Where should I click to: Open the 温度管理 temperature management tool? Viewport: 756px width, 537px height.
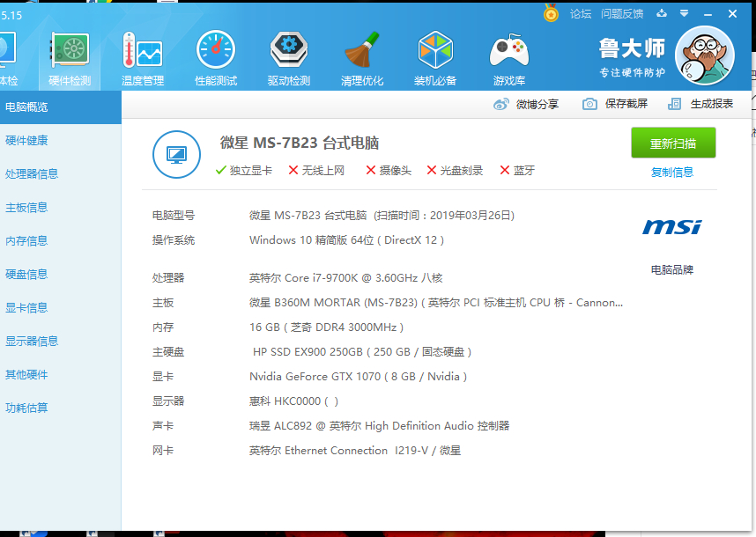[143, 59]
